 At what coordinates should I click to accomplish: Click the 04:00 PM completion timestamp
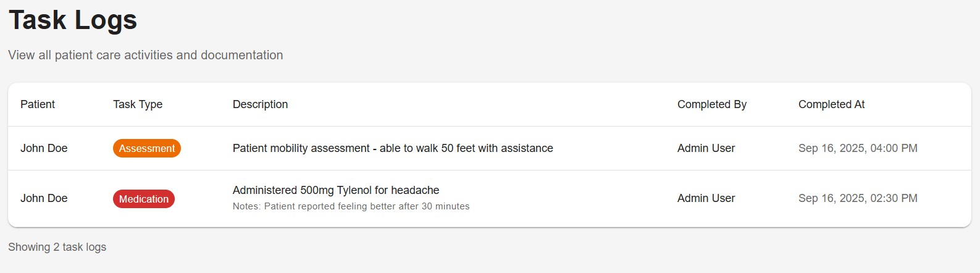tap(858, 148)
